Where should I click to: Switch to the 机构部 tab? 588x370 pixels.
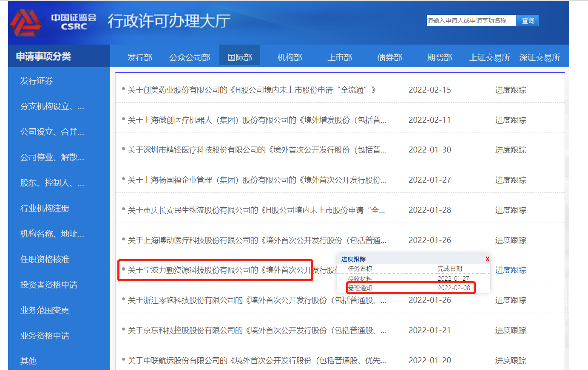(x=290, y=57)
